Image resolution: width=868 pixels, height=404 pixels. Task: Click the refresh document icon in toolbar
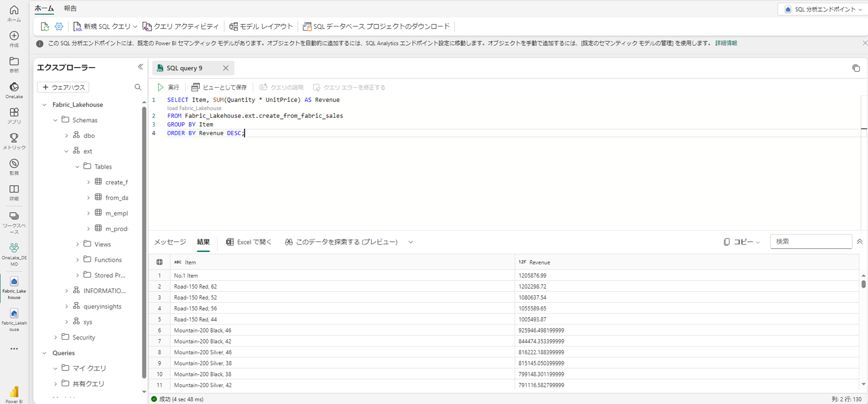coord(44,27)
